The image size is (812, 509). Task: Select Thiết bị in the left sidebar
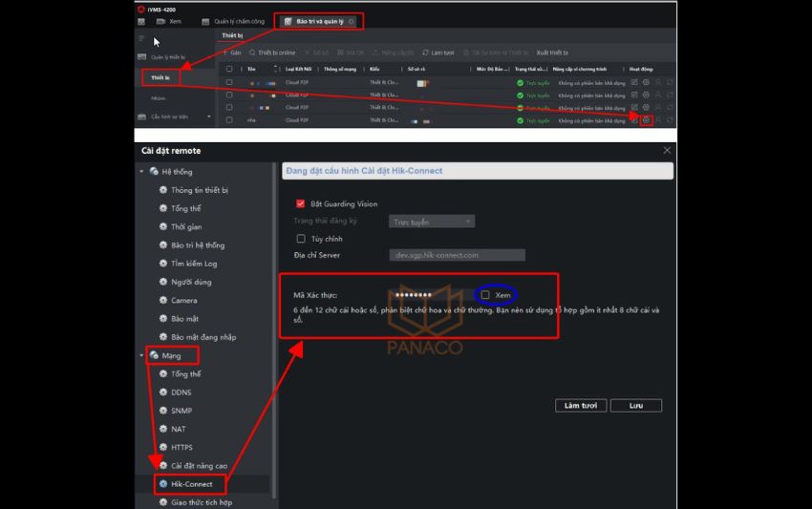tap(160, 77)
